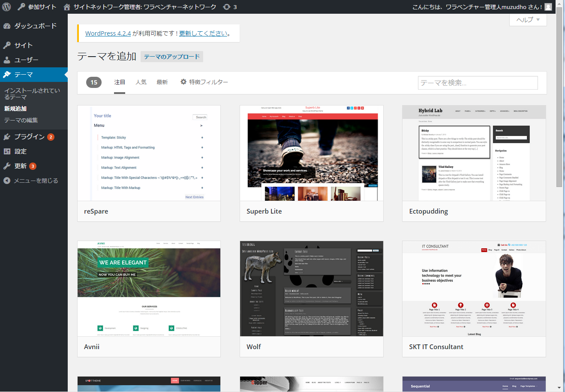
Task: Select テーマの編集 submenu item
Action: click(x=21, y=120)
